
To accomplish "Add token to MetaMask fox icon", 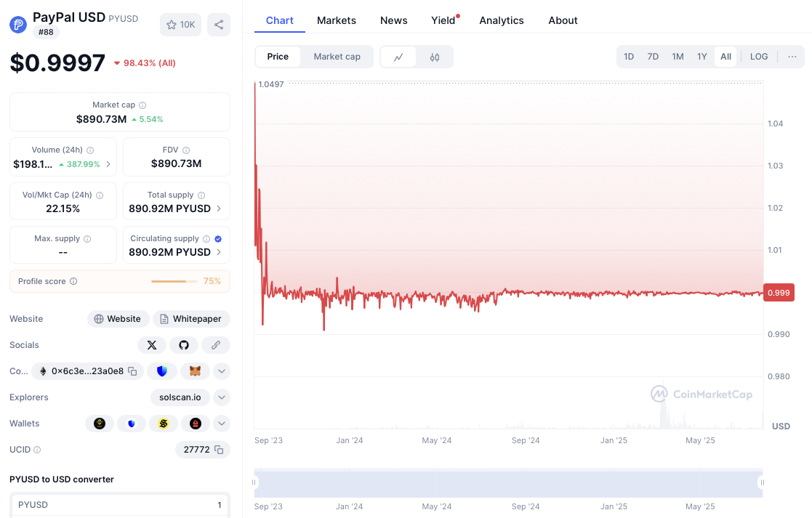I will point(195,371).
